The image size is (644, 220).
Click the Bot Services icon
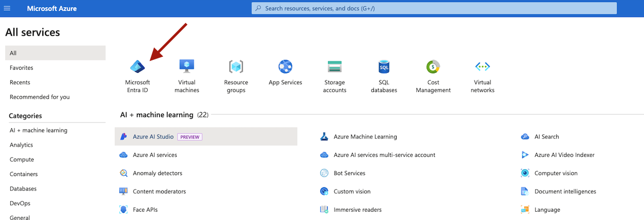324,173
